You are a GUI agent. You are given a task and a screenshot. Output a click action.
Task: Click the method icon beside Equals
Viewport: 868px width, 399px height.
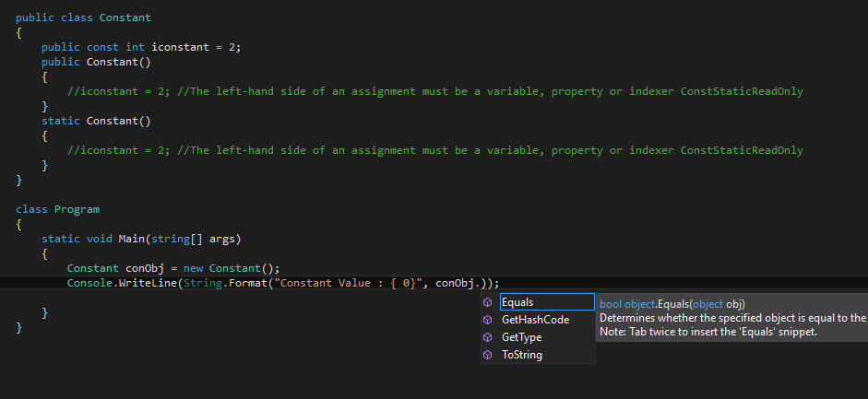point(488,302)
